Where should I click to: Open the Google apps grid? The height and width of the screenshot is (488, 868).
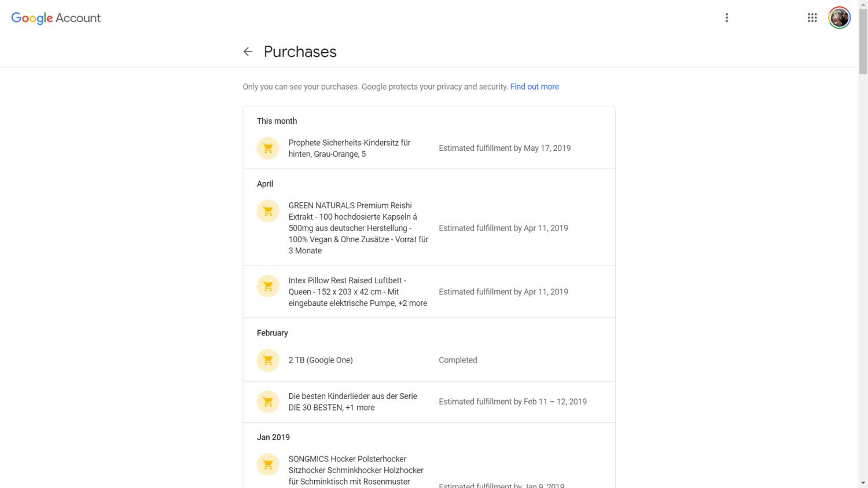click(x=812, y=18)
